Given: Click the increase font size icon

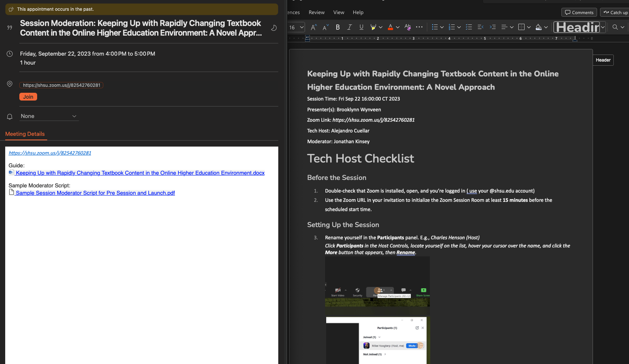Looking at the screenshot, I should click(x=314, y=27).
